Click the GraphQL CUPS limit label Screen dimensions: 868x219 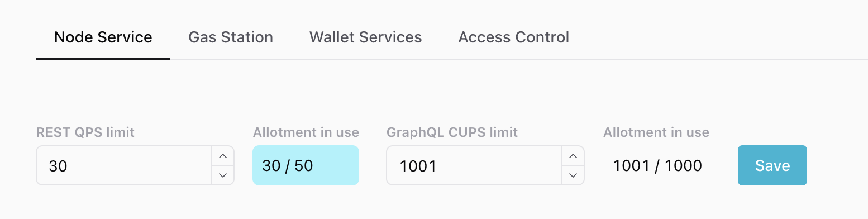coord(452,132)
